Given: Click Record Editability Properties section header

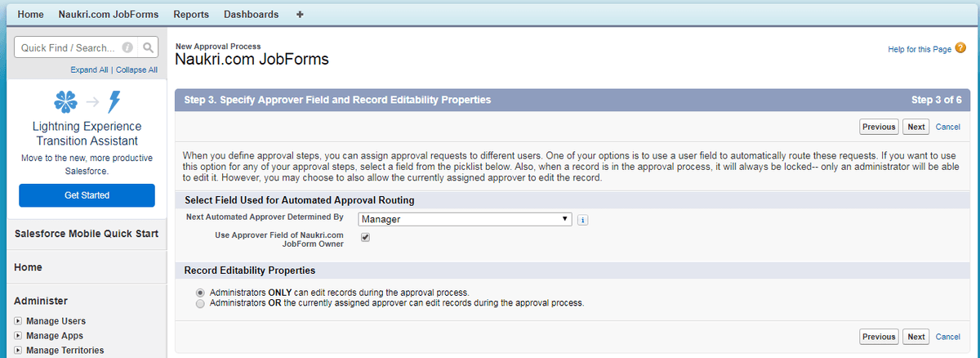Looking at the screenshot, I should [x=250, y=271].
